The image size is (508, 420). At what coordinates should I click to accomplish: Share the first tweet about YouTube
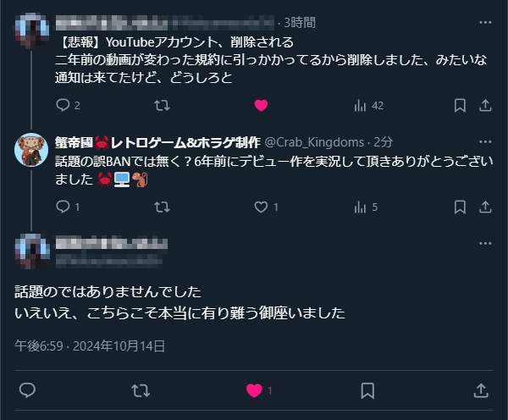tap(485, 105)
